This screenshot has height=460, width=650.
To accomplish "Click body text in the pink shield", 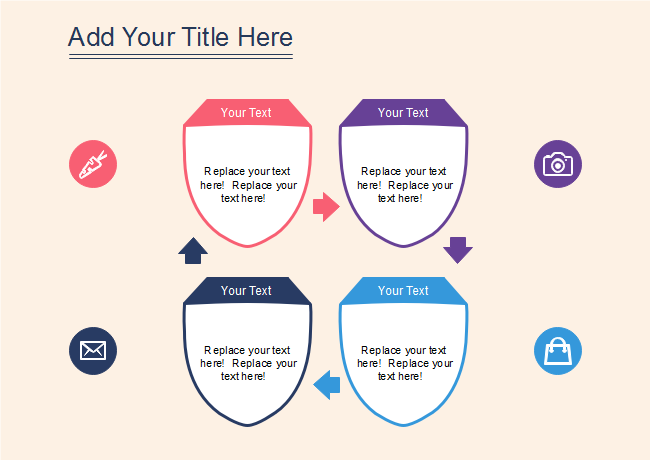I will (x=248, y=184).
